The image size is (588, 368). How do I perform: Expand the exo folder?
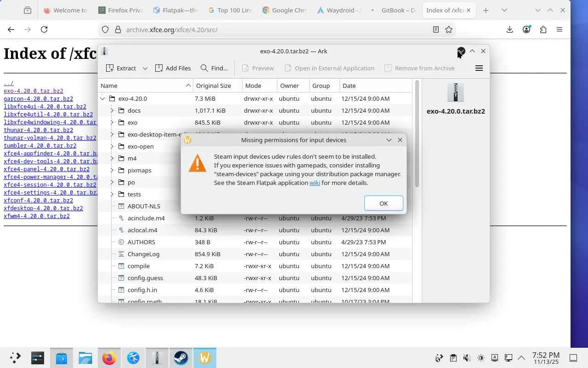click(112, 122)
